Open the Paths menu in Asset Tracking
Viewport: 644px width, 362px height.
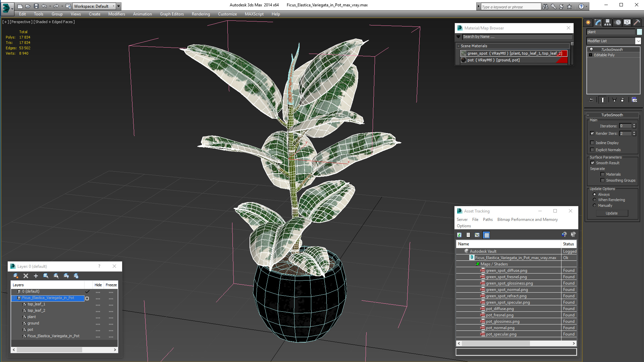[487, 220]
